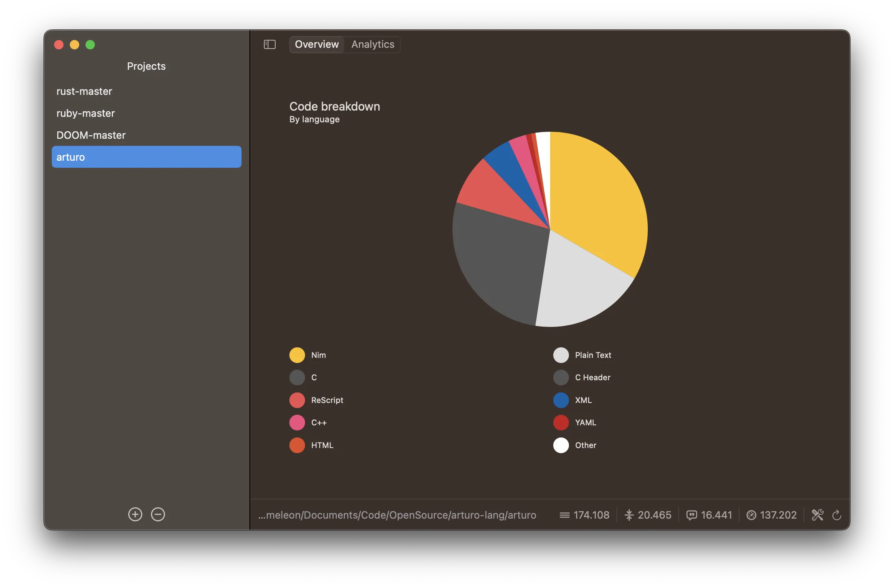
Task: Click the remove project minus icon
Action: pyautogui.click(x=158, y=514)
